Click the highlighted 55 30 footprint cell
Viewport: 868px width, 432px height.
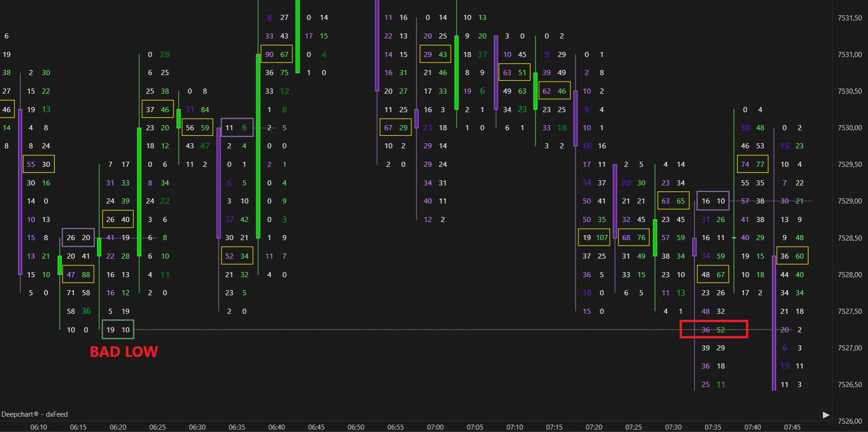pyautogui.click(x=39, y=164)
